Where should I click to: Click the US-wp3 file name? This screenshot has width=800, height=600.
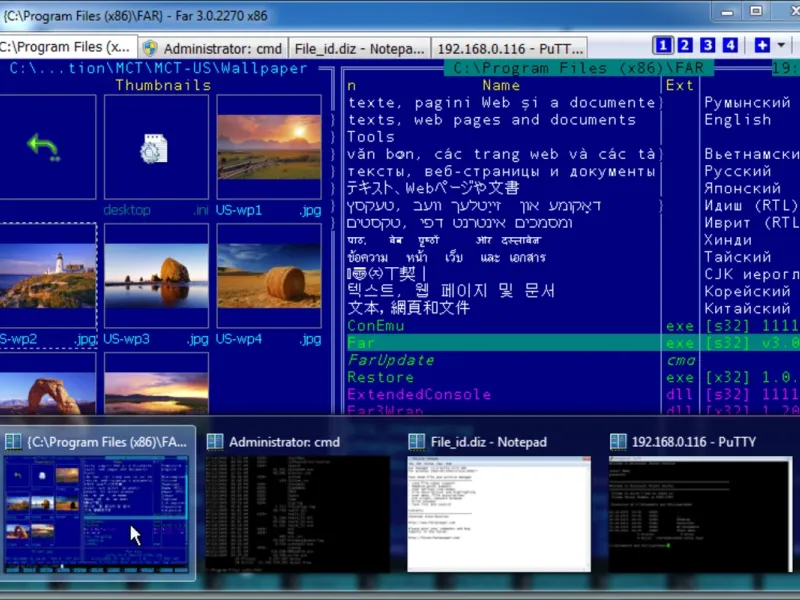(x=127, y=339)
